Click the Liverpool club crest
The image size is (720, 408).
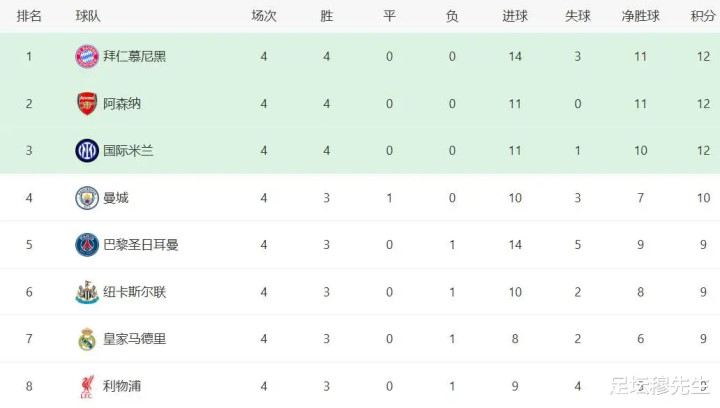coord(87,386)
